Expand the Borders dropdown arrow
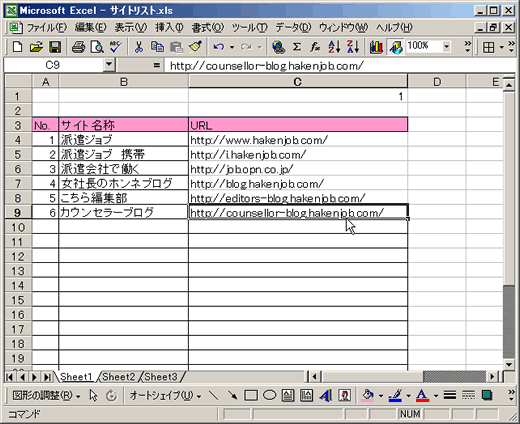The image size is (520, 424). click(501, 47)
